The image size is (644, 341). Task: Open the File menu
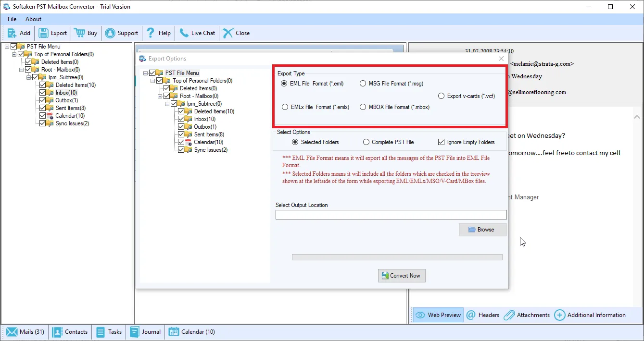[x=12, y=19]
